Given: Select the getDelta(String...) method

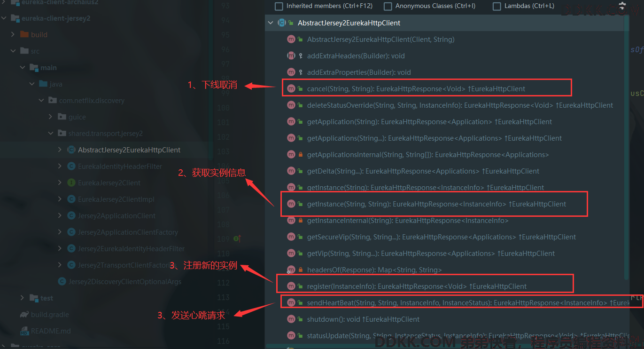Looking at the screenshot, I should tap(423, 171).
